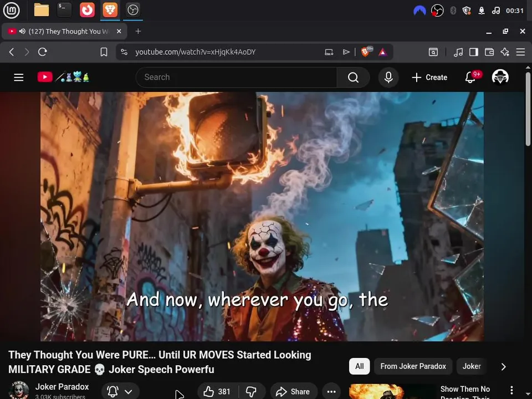Open the Brave Wallet icon
532x399 pixels.
tap(489, 52)
